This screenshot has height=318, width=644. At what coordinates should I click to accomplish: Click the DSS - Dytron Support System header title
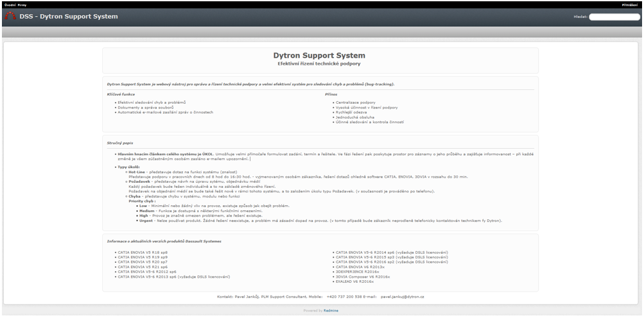(x=69, y=17)
